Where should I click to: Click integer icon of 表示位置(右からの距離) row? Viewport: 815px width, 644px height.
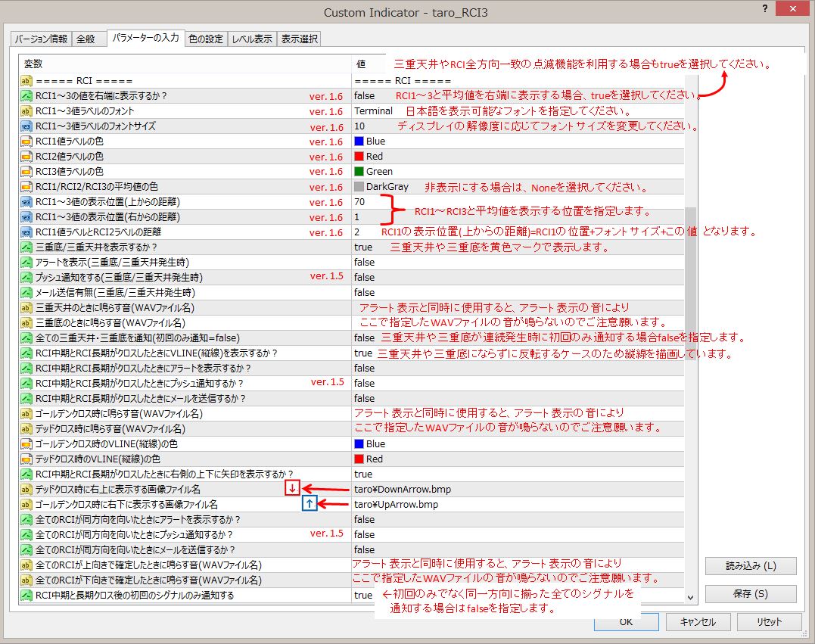coord(26,216)
